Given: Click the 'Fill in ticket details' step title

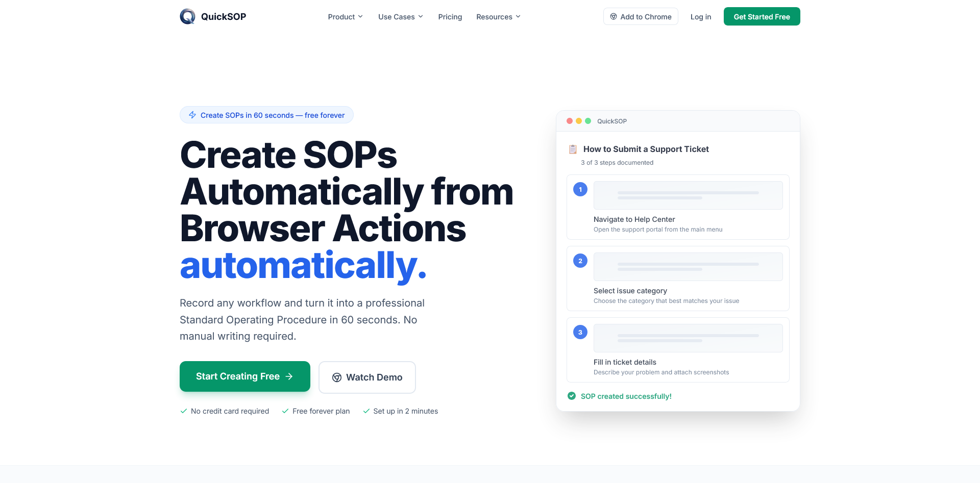Looking at the screenshot, I should (x=625, y=362).
